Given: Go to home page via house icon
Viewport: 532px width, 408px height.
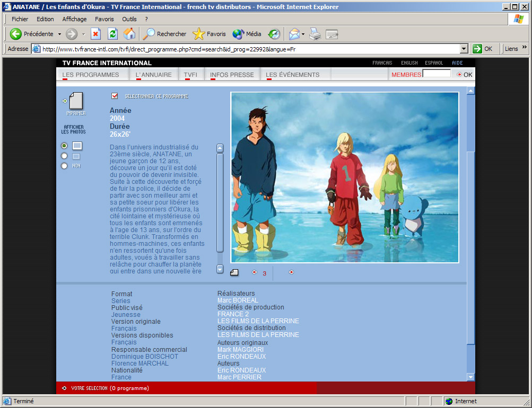Looking at the screenshot, I should 129,34.
